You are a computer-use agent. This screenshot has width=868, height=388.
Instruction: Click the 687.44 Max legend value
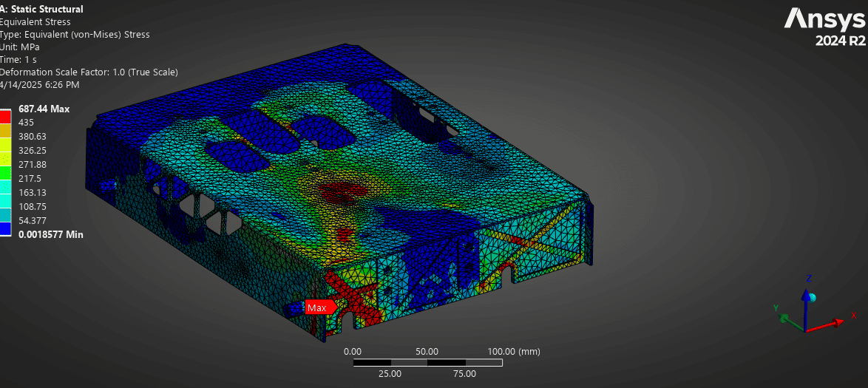point(44,109)
